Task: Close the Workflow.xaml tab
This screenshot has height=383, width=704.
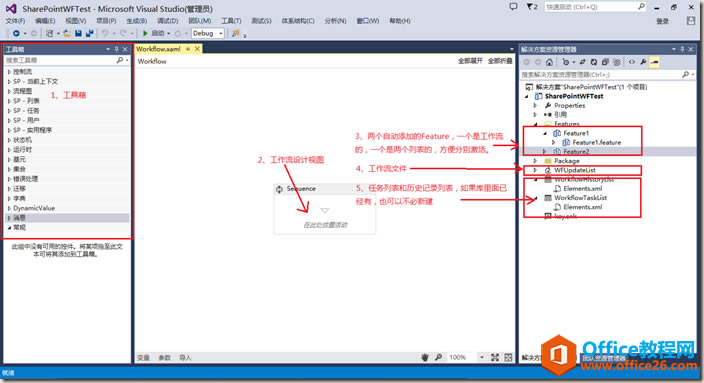Action: click(197, 48)
